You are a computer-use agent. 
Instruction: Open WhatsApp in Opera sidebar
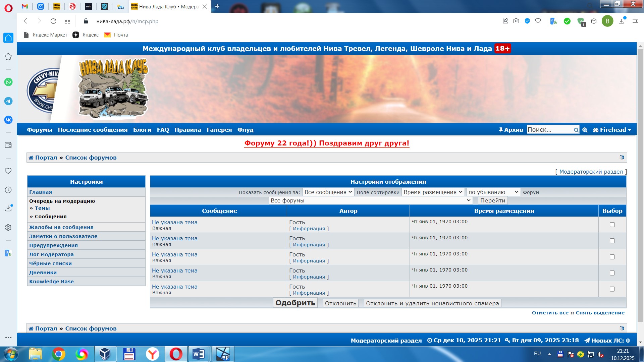point(8,82)
